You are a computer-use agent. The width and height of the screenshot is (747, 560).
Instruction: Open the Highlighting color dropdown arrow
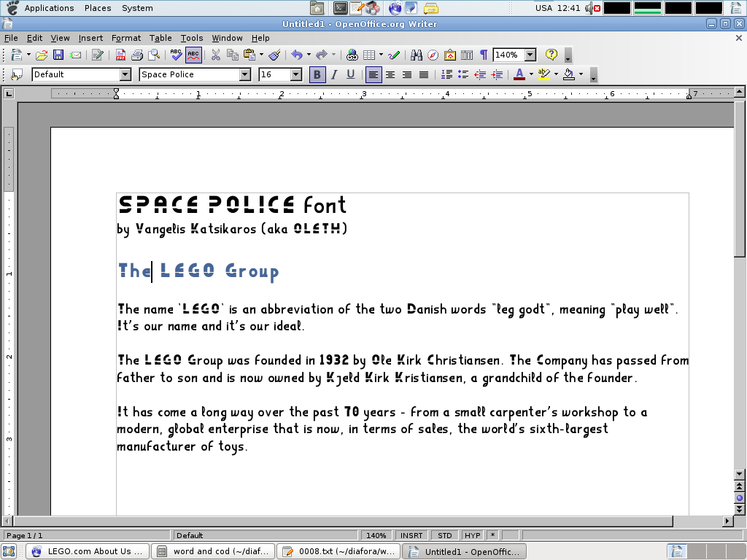click(556, 75)
